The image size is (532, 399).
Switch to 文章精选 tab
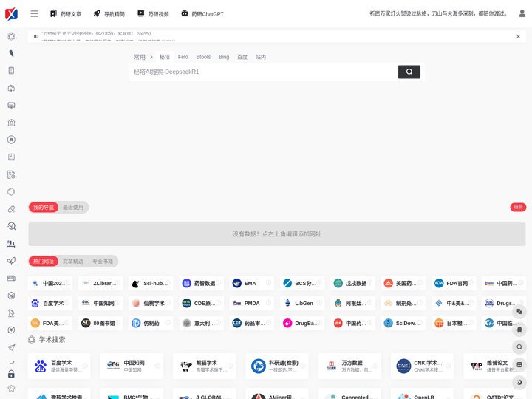point(73,262)
